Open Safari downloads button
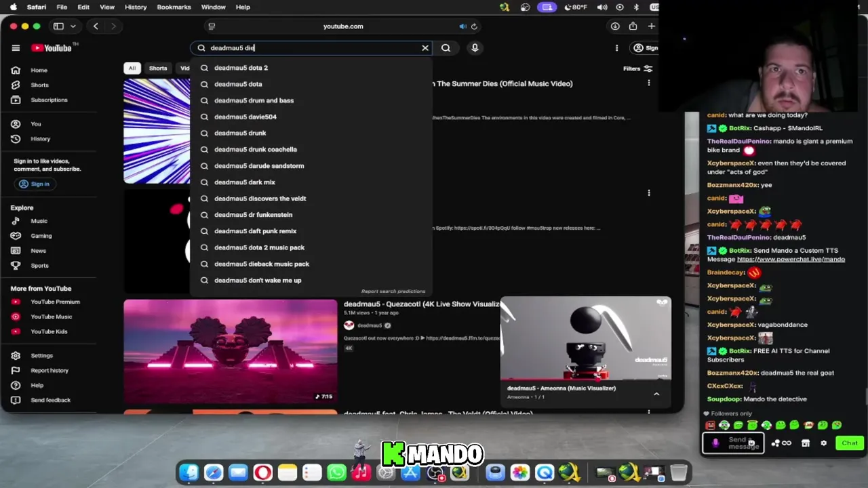868x488 pixels. click(615, 26)
